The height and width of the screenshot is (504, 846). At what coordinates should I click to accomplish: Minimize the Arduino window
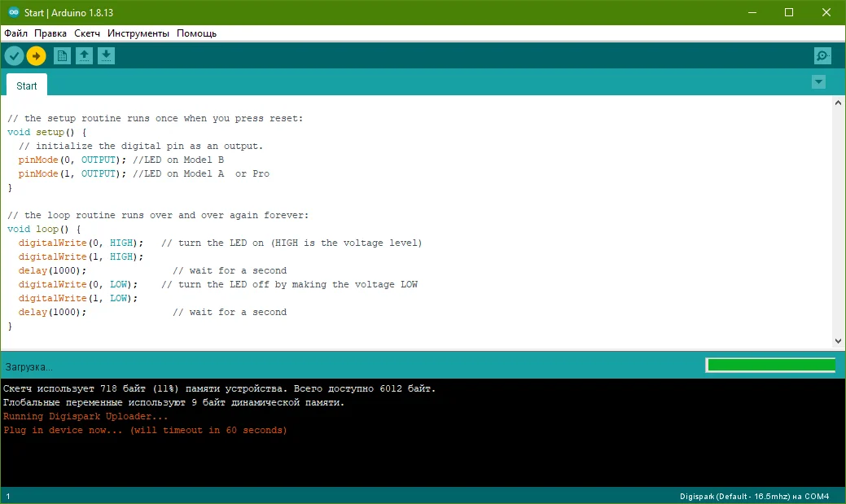tap(752, 12)
